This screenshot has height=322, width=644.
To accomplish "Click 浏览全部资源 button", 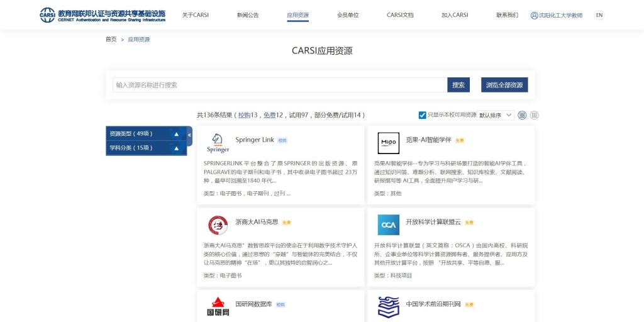I will coord(504,85).
